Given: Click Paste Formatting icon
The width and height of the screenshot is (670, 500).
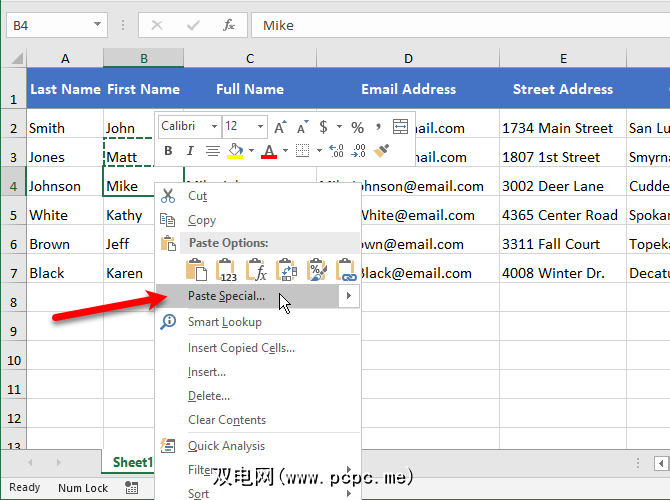Looking at the screenshot, I should [317, 270].
